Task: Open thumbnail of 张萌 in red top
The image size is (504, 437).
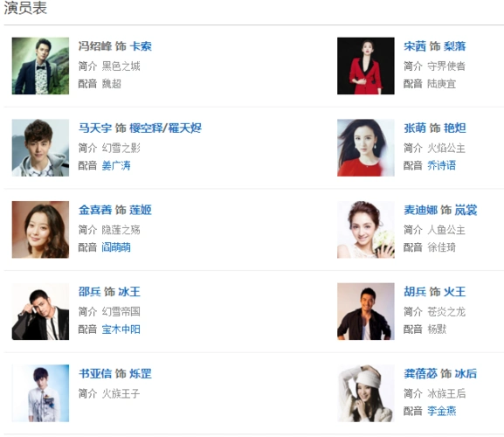Action: (366, 148)
